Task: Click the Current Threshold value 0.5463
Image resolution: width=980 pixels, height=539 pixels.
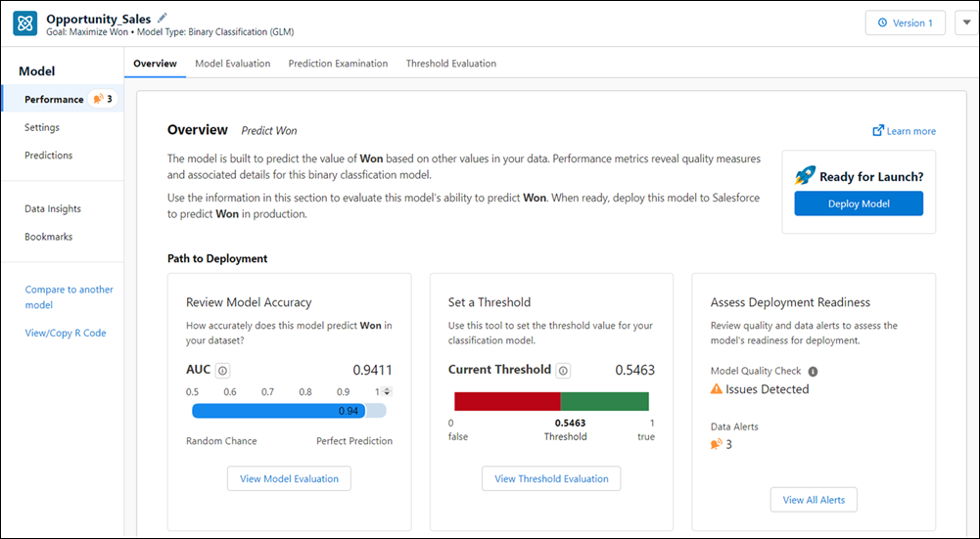Action: (635, 370)
